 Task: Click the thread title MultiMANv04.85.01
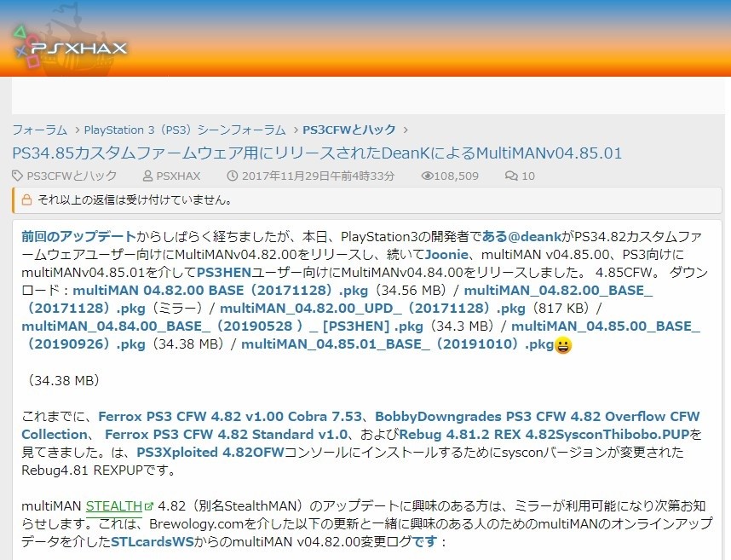coord(317,153)
